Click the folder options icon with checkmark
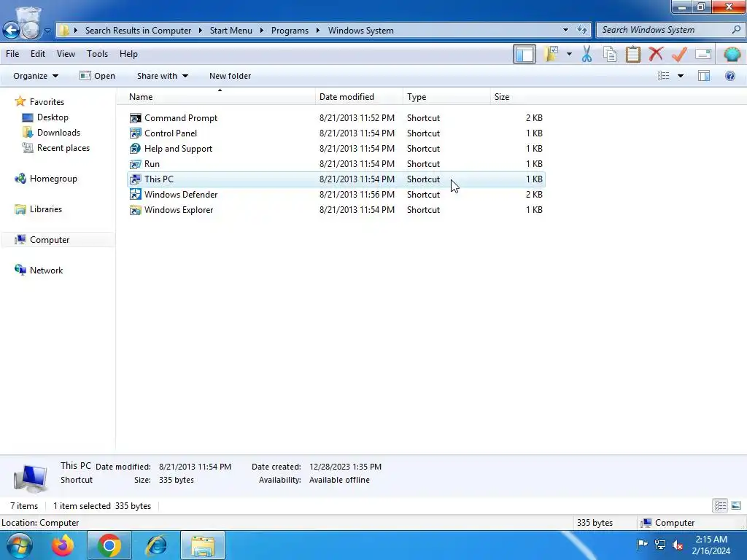Image resolution: width=747 pixels, height=560 pixels. [x=551, y=54]
